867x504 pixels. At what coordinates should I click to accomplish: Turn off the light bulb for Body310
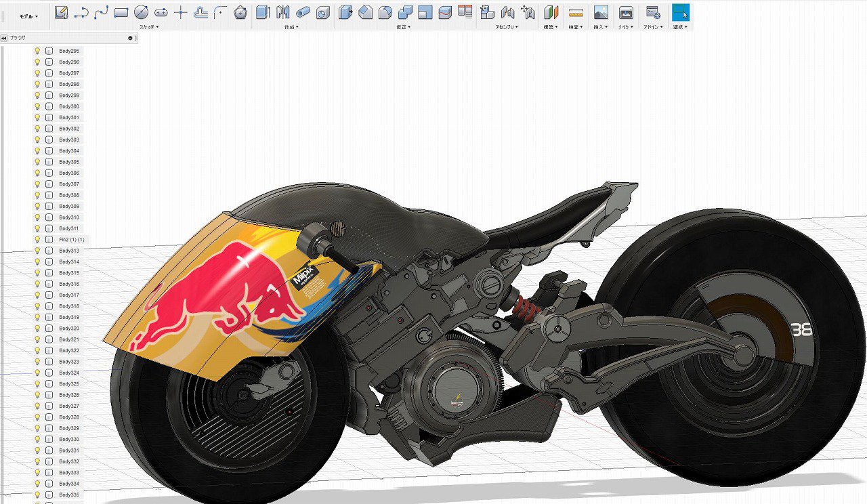tap(37, 217)
